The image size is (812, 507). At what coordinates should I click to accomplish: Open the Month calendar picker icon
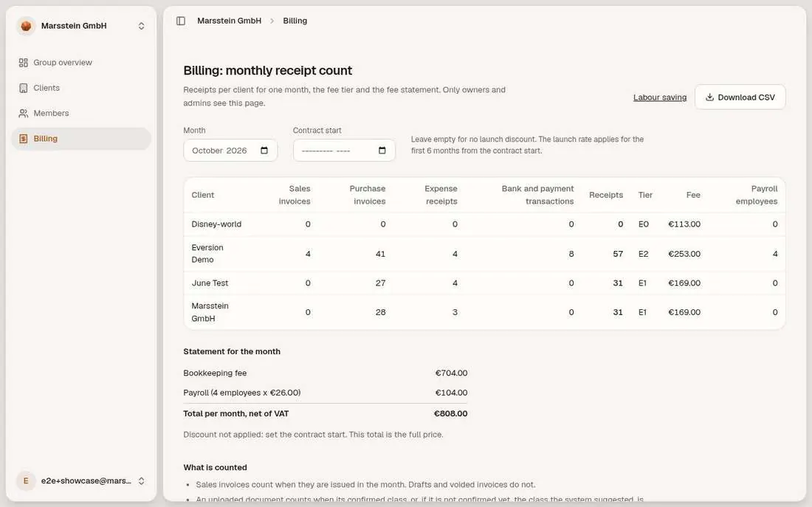pos(264,151)
